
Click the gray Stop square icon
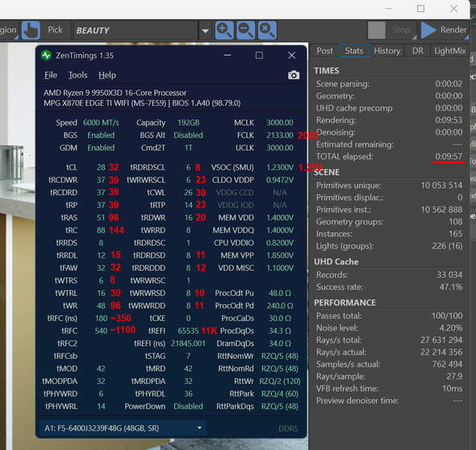pos(377,30)
